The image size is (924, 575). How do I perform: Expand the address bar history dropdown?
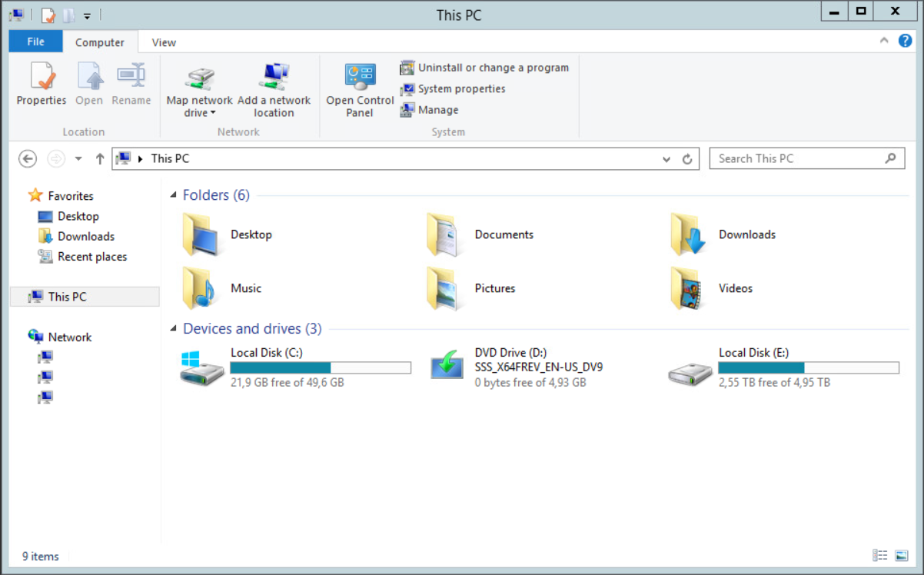tap(666, 159)
